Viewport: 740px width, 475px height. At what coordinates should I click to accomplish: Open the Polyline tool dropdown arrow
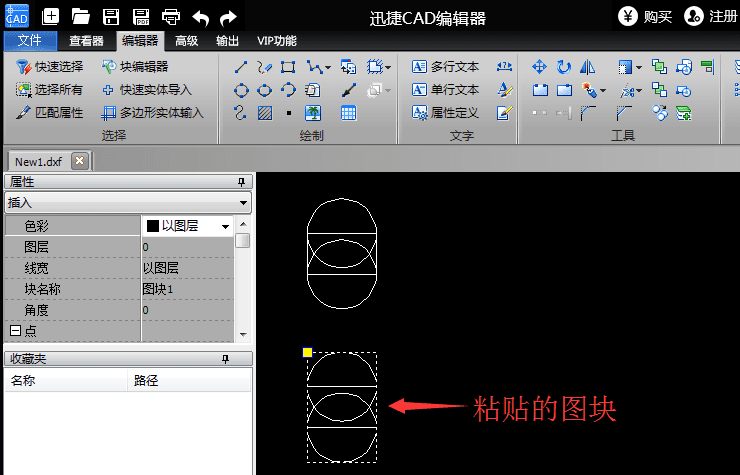tap(328, 68)
